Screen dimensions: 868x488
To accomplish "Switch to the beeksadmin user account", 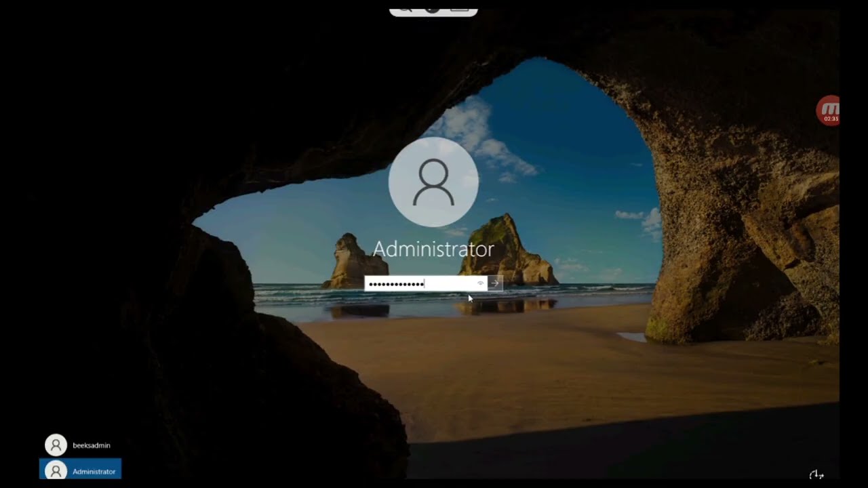I will tap(80, 445).
